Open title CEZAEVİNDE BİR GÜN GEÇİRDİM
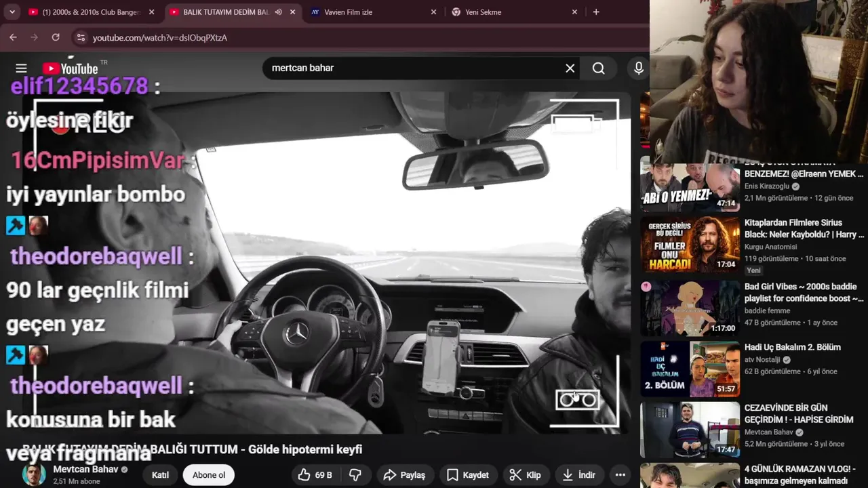 (799, 413)
